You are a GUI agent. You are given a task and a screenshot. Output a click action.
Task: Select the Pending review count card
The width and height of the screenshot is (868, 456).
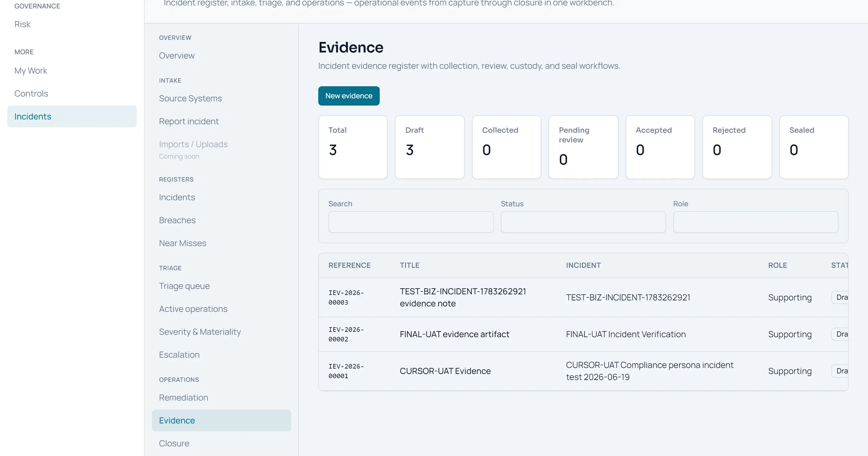[583, 147]
